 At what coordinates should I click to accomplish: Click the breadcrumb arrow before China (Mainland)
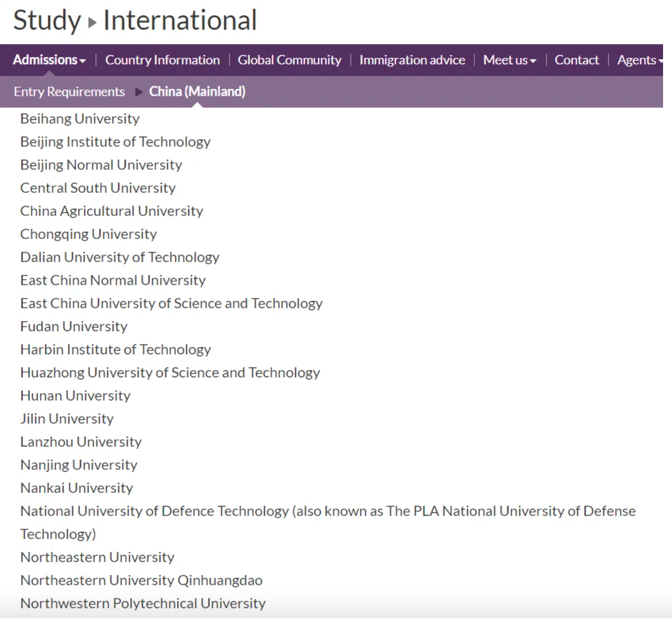point(139,92)
